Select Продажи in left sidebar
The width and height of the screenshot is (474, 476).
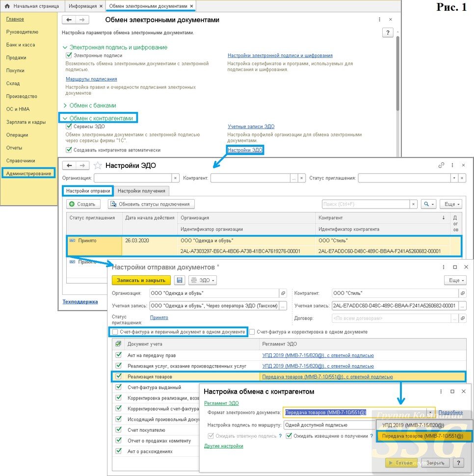(16, 58)
